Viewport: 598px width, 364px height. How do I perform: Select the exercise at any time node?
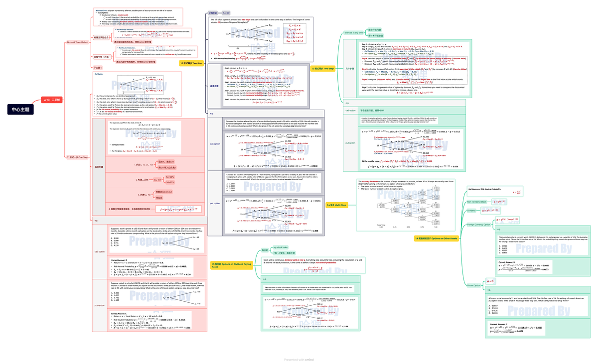coord(353,33)
